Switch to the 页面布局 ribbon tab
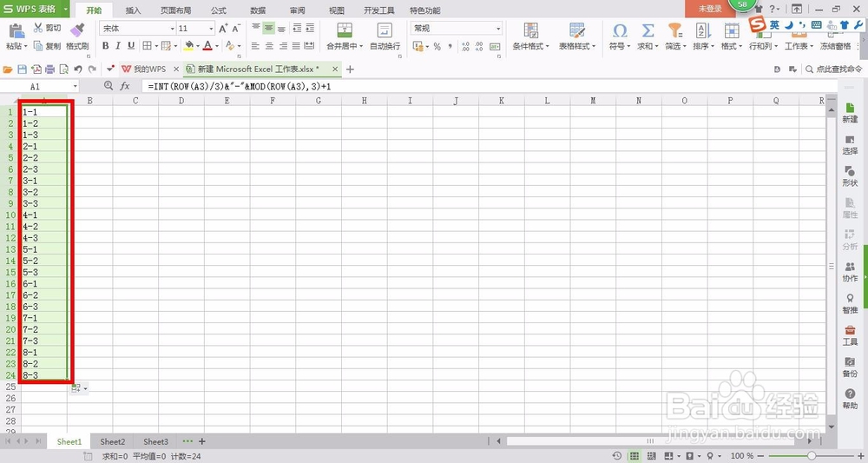868x463 pixels. click(175, 10)
